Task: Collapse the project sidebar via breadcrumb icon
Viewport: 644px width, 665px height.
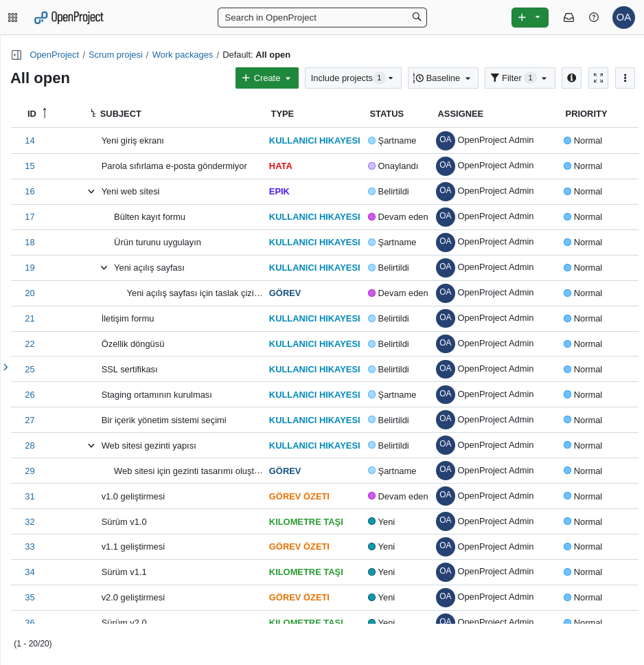Action: [x=15, y=54]
